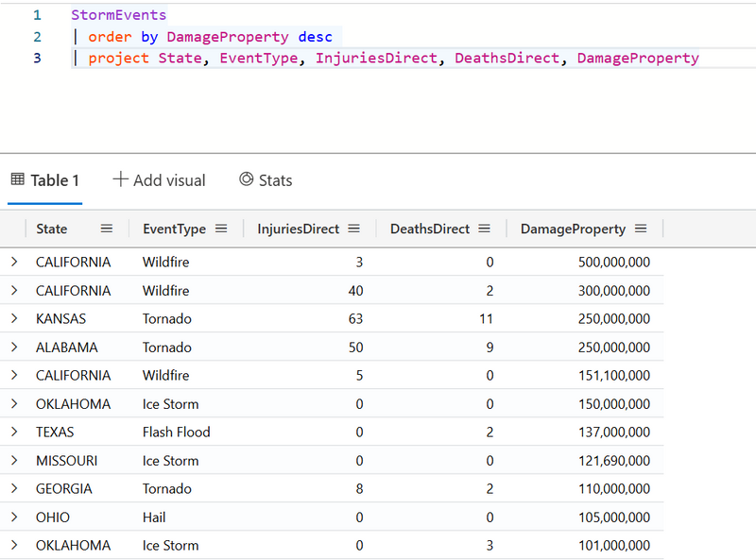The width and height of the screenshot is (756, 560).
Task: Click the 500,000,000 damage value
Action: (x=613, y=262)
